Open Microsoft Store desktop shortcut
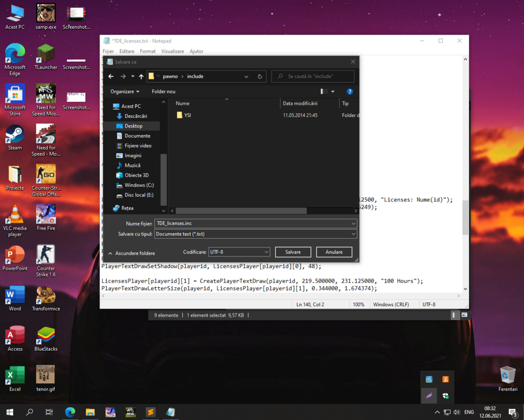Viewport: 524px width, 420px height. click(x=15, y=100)
